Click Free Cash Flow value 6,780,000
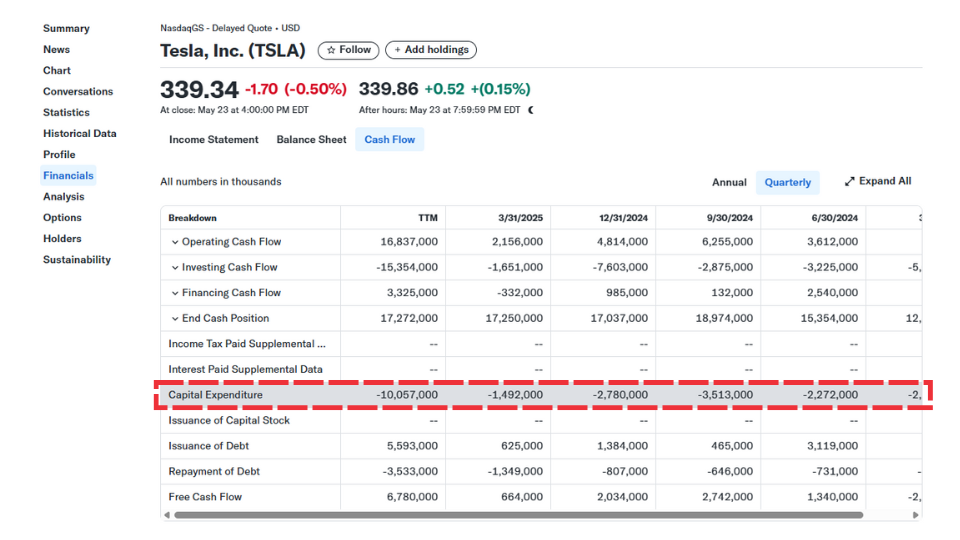The width and height of the screenshot is (960, 540). coord(412,497)
